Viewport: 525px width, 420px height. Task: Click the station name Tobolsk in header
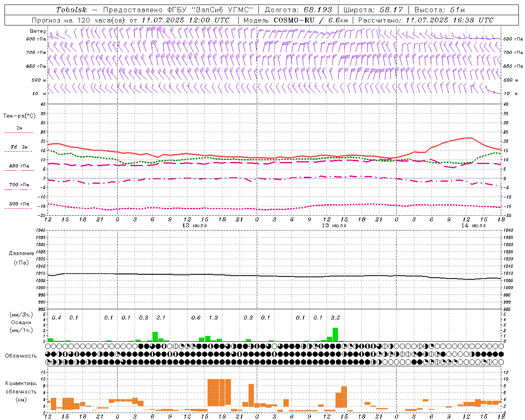pos(71,10)
